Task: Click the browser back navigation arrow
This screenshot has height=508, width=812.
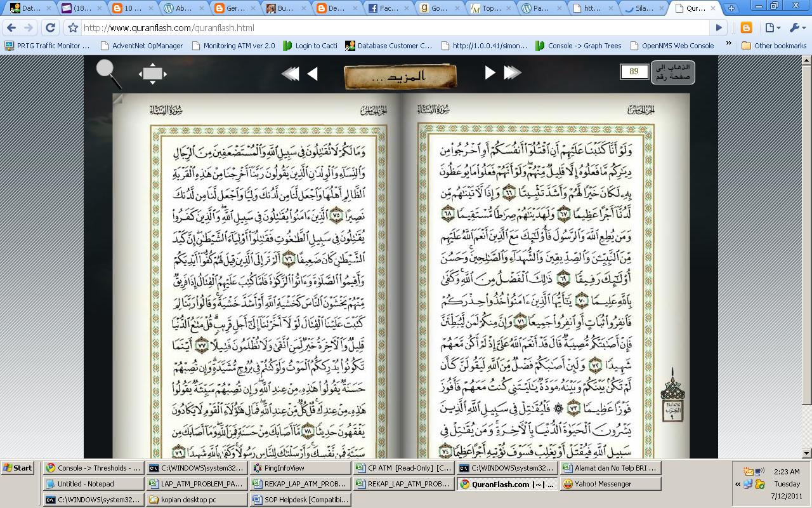Action: tap(12, 28)
